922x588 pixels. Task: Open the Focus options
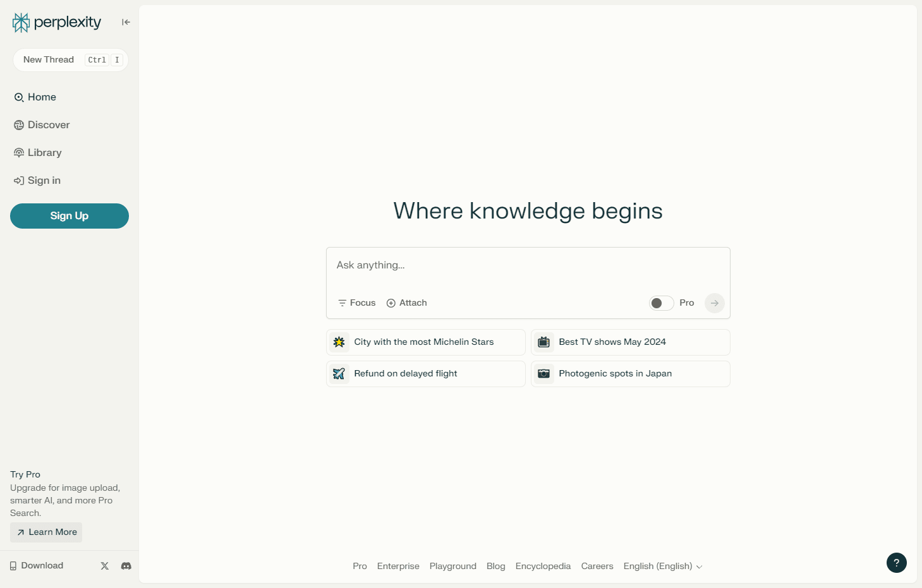tap(357, 303)
